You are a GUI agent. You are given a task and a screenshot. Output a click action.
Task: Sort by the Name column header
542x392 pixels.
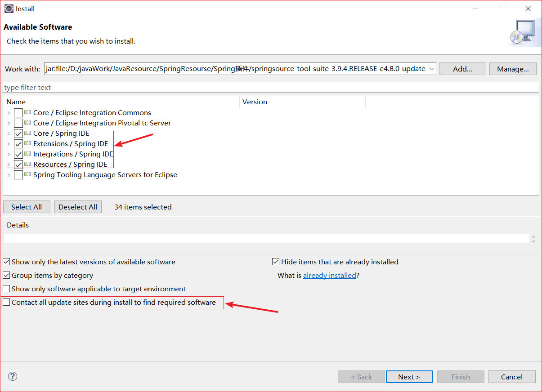pos(121,102)
